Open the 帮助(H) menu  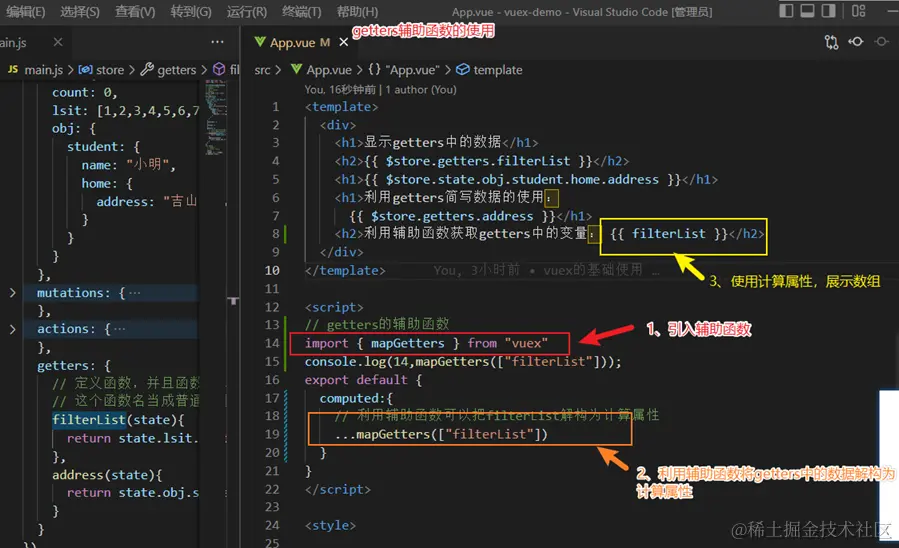(x=357, y=11)
